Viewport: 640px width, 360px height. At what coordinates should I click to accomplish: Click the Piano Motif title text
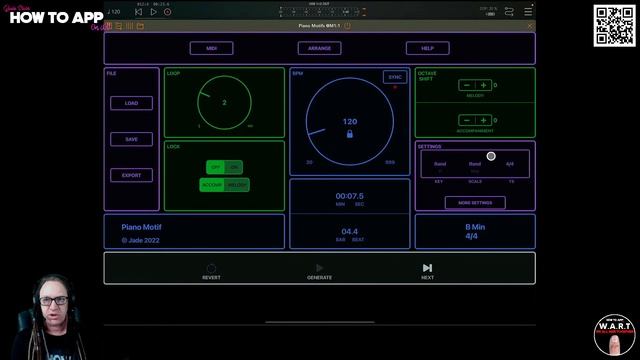click(141, 227)
